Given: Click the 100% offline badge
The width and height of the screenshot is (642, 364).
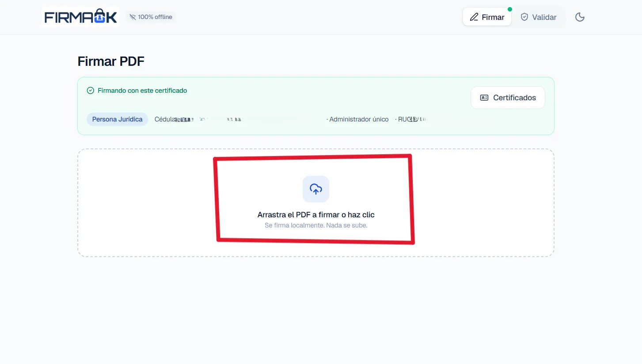Looking at the screenshot, I should [x=151, y=17].
